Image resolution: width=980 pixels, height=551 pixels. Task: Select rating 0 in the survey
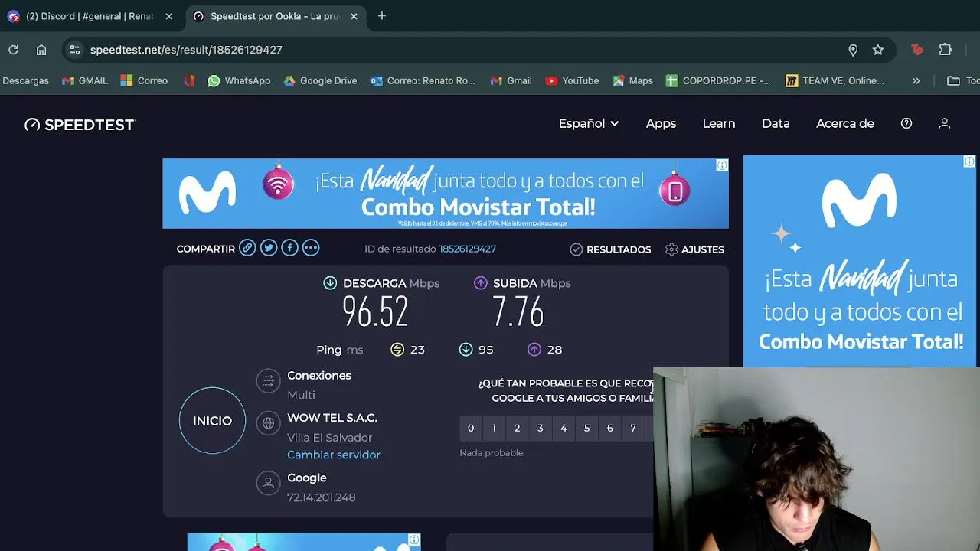coord(471,428)
